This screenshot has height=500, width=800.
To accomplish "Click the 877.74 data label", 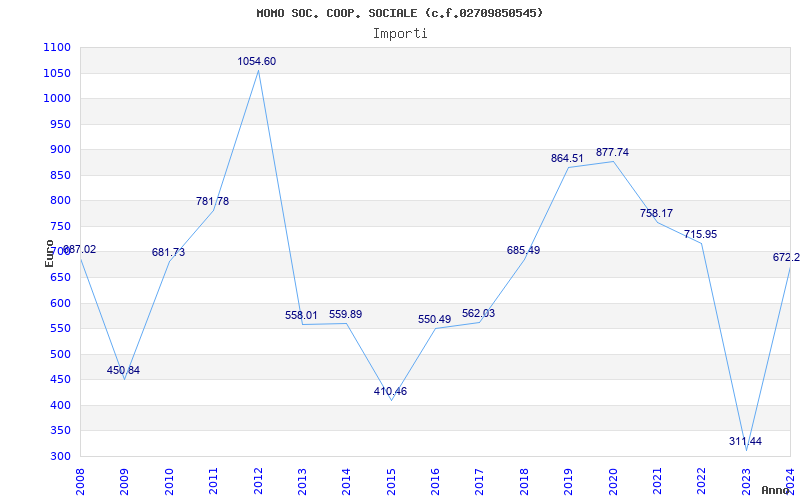I will (612, 152).
